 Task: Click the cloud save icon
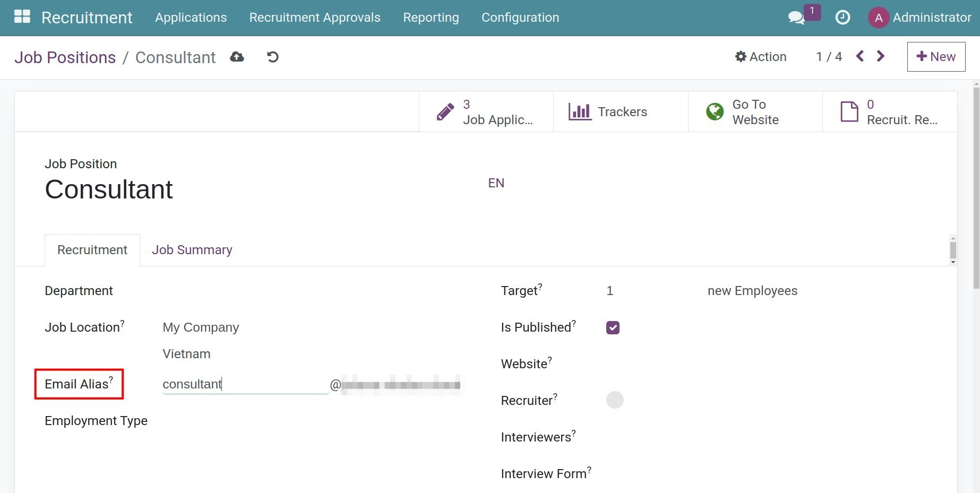coord(237,57)
